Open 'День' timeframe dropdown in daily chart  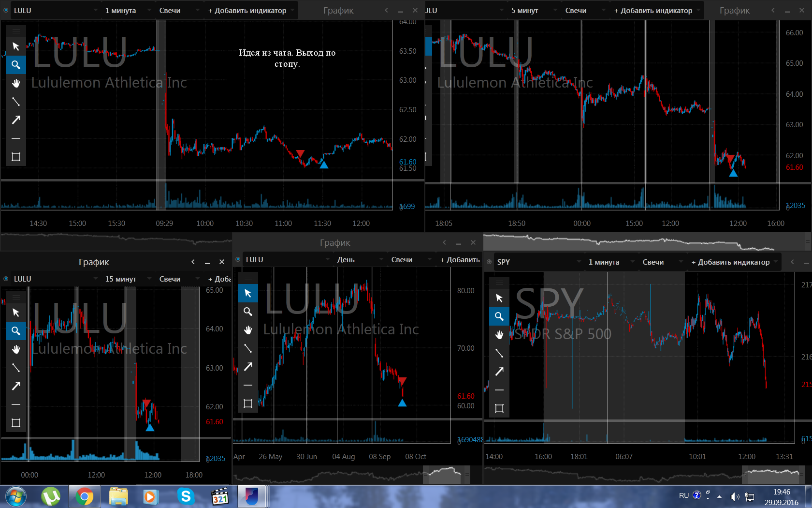pyautogui.click(x=360, y=259)
